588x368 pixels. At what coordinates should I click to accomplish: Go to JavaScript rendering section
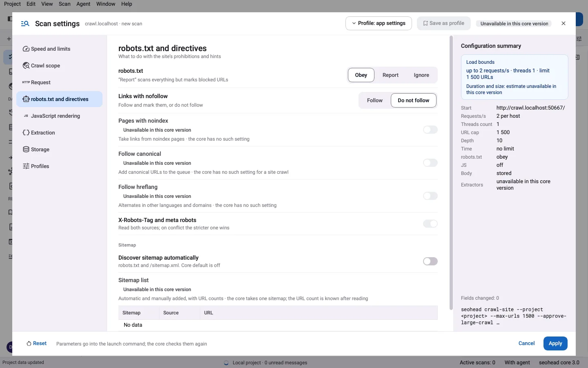59,116
